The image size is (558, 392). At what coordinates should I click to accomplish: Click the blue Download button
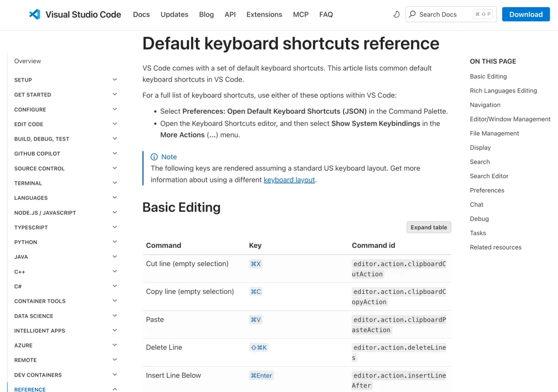tap(525, 14)
